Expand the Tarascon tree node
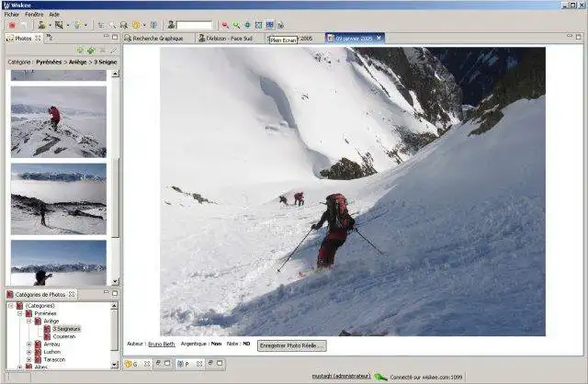 [x=28, y=359]
